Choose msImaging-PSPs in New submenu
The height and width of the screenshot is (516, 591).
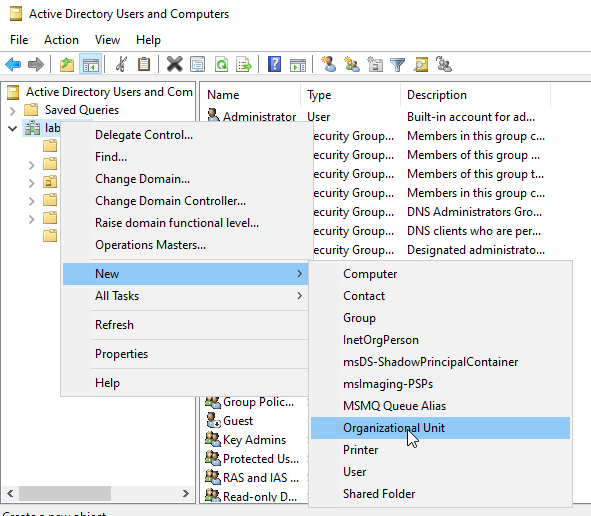440,384
